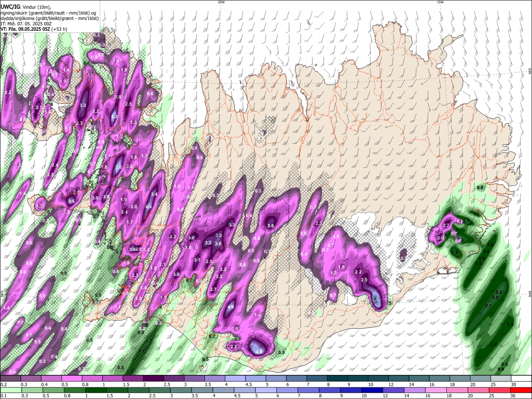Image resolution: width=532 pixels, height=399 pixels.
Task: Pick the bright red swatch after 30, lower legend
Action: (x=521, y=390)
